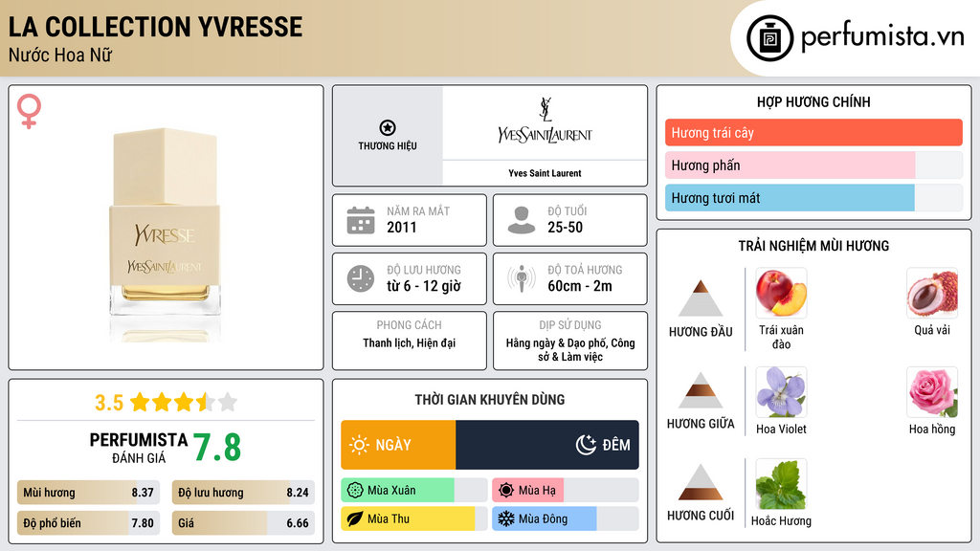
Task: Click the female gender symbol icon
Action: [29, 112]
